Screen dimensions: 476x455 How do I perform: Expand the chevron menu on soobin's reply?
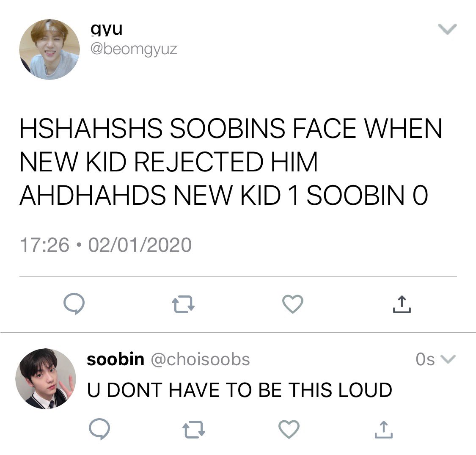coord(448,359)
